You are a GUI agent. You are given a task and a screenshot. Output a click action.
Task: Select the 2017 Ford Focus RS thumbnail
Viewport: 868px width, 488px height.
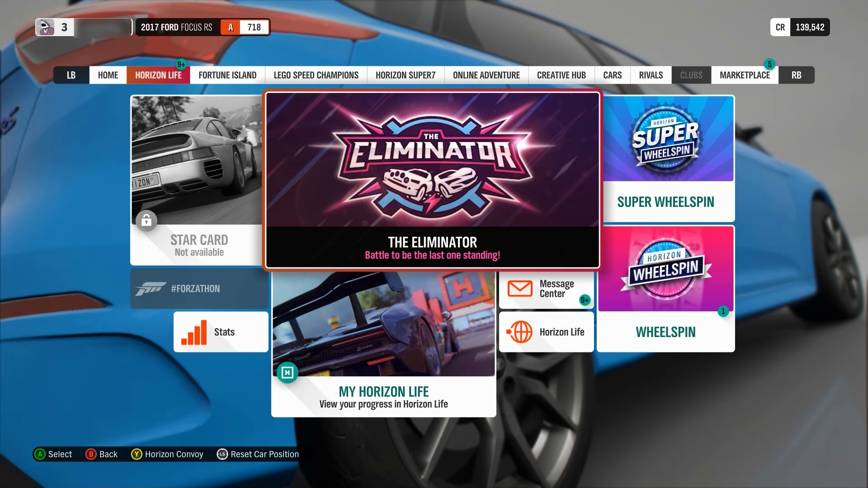pos(202,27)
